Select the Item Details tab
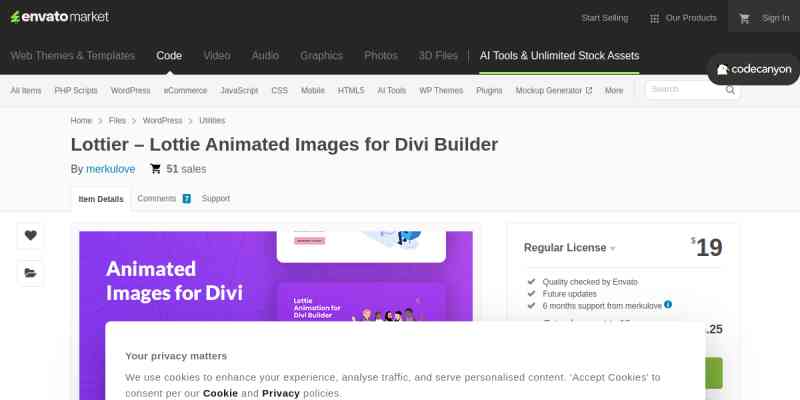 (x=101, y=199)
